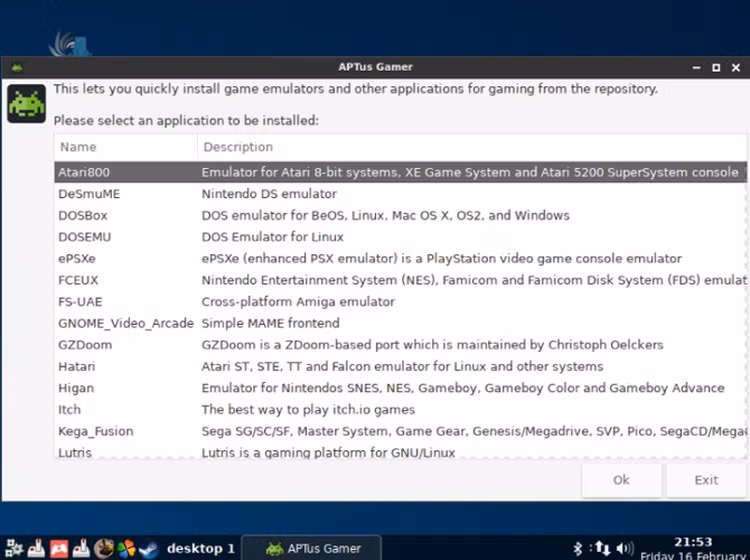Open the Steam icon in the taskbar
The image size is (750, 560).
tap(149, 549)
